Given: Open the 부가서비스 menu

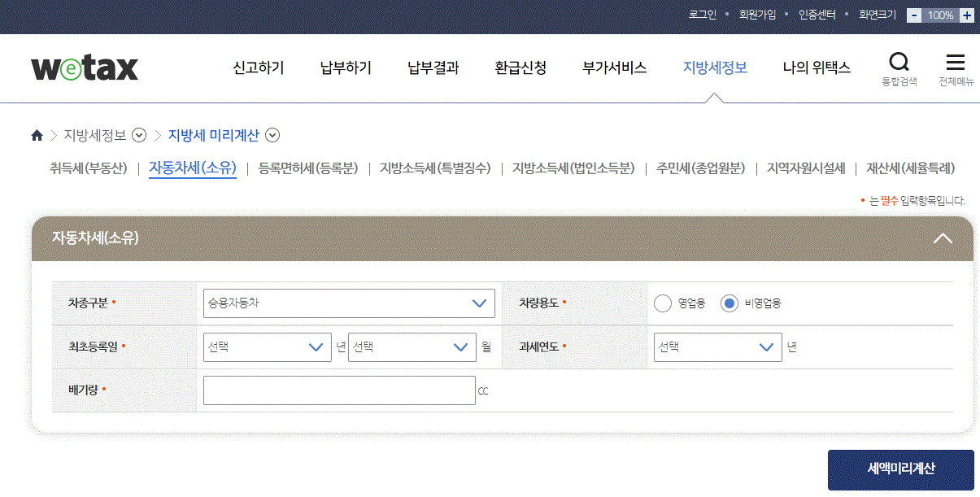Looking at the screenshot, I should click(615, 68).
